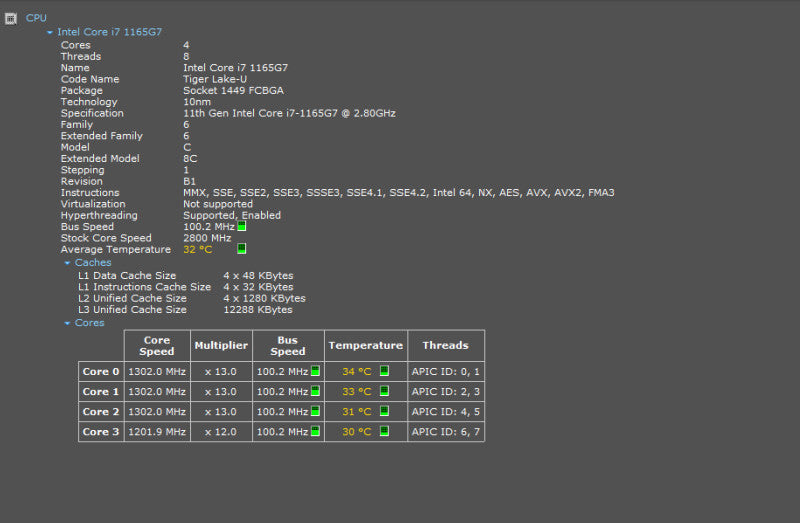The image size is (800, 523).
Task: Click the Cores heading label
Action: pyautogui.click(x=89, y=322)
